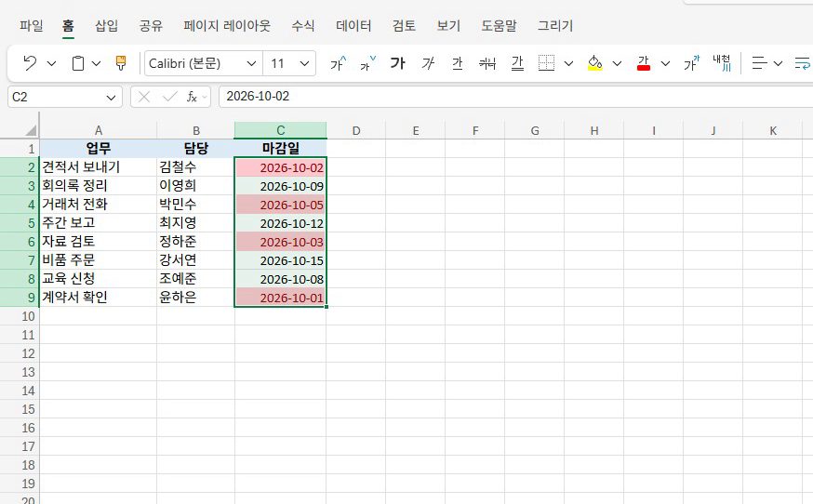Expand the font color dropdown arrow
The height and width of the screenshot is (504, 813).
665,64
